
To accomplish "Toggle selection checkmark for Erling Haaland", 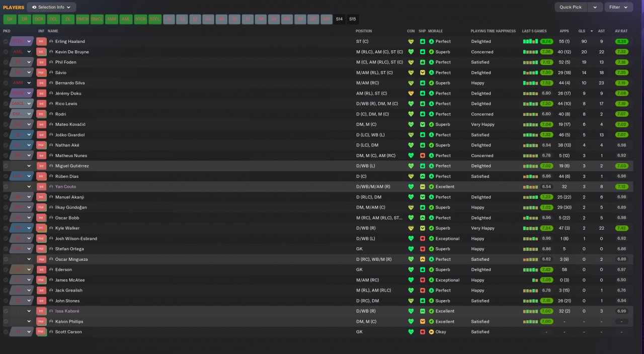I will (x=6, y=41).
